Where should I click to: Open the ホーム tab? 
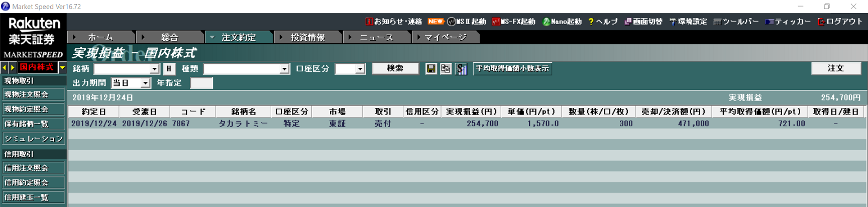(100, 37)
